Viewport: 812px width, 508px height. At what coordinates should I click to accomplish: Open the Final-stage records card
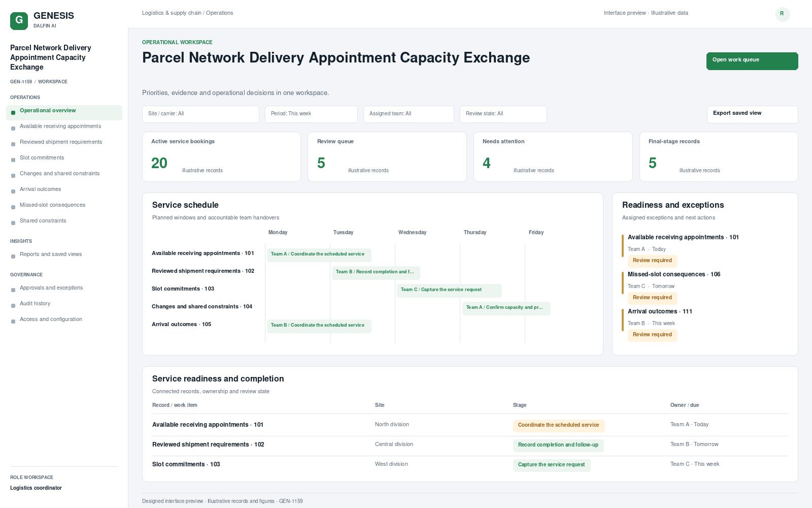(719, 156)
